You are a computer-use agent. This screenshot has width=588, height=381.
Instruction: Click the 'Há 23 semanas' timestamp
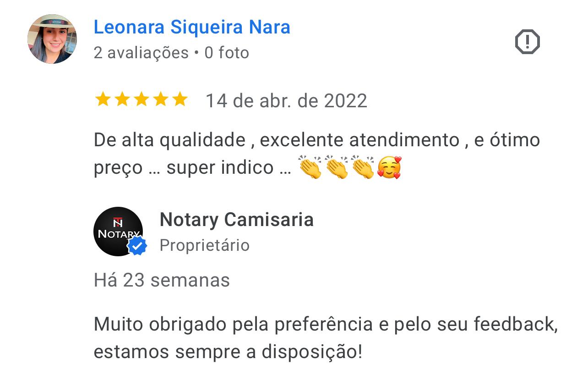(162, 280)
